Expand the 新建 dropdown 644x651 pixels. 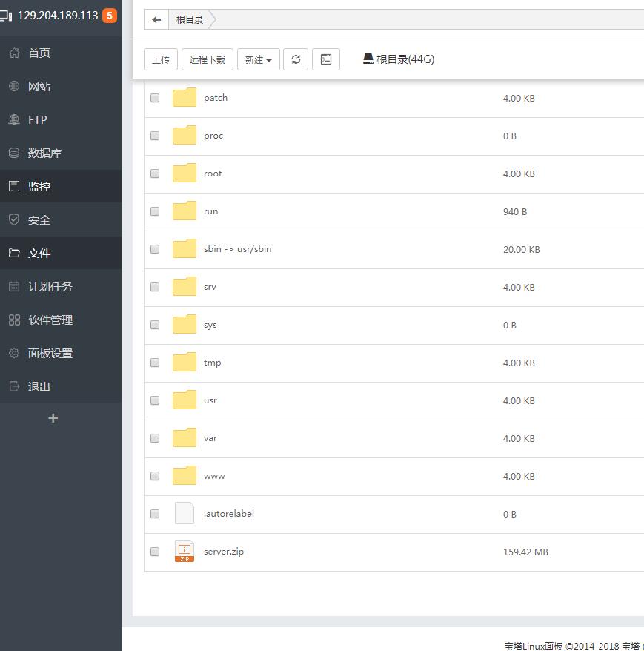click(258, 59)
